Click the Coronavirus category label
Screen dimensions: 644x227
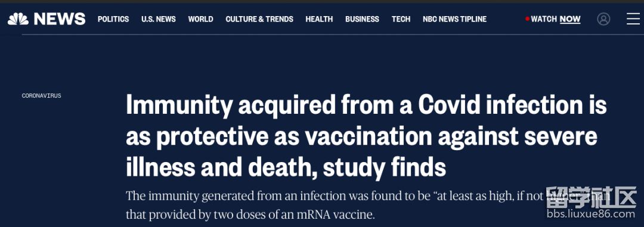42,96
